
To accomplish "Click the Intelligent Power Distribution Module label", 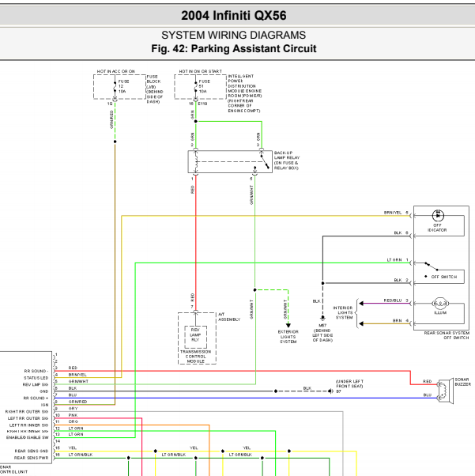I will (245, 93).
